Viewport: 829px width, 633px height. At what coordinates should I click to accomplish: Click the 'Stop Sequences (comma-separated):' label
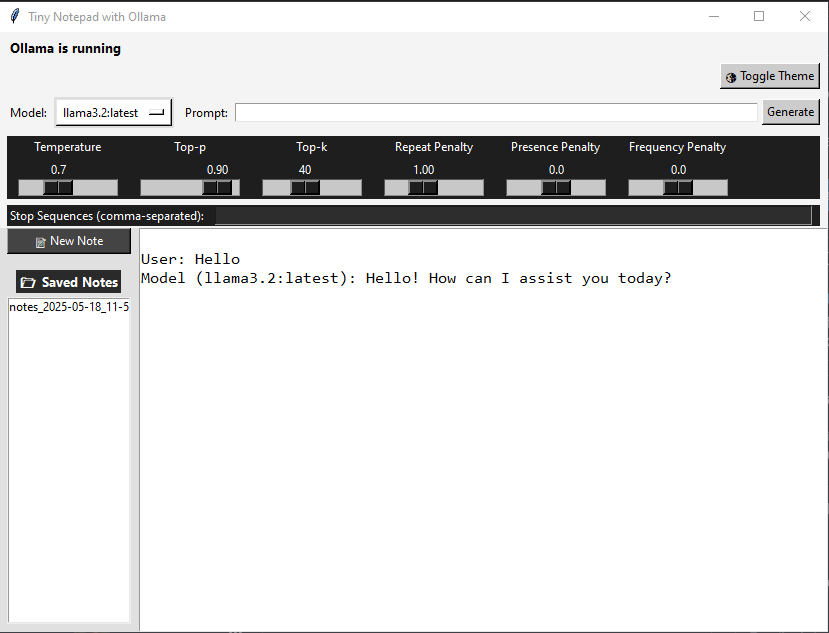(x=107, y=216)
